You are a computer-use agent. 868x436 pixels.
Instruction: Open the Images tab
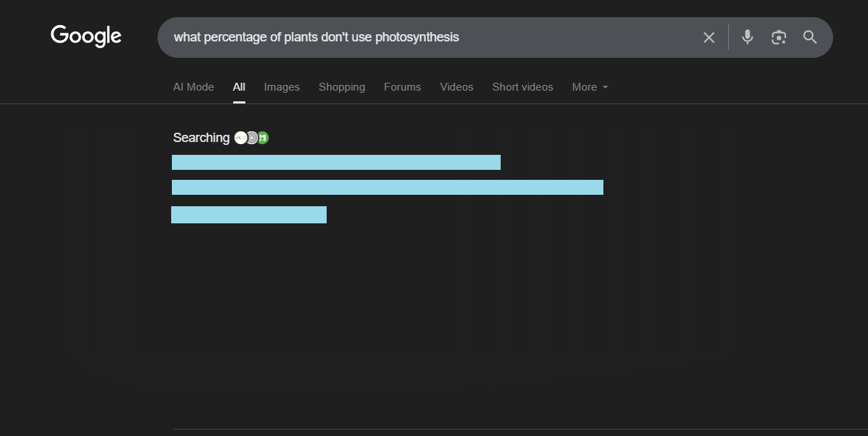(x=282, y=87)
